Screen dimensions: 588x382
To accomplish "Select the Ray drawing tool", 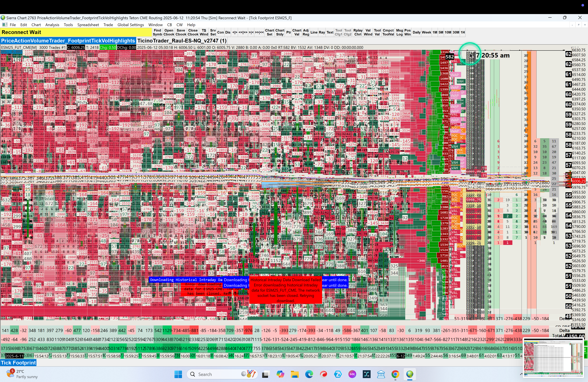I will pyautogui.click(x=322, y=32).
